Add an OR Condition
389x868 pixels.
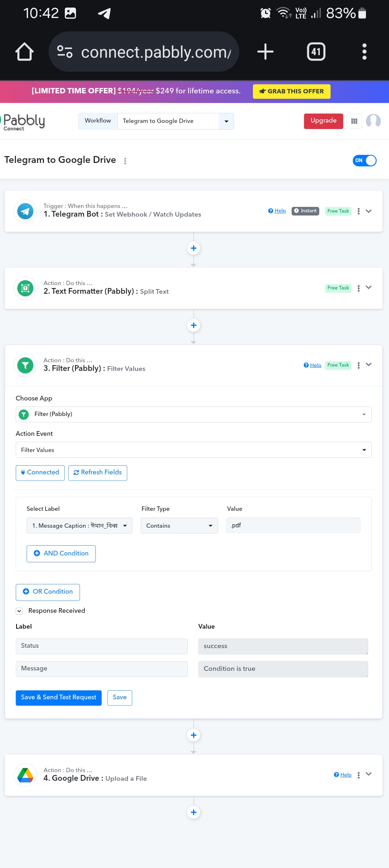[x=48, y=592]
